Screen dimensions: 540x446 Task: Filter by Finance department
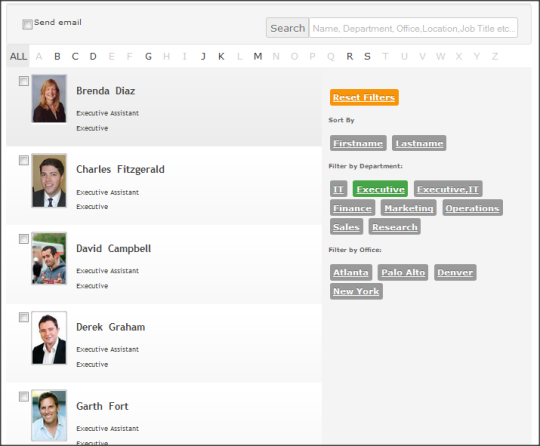(x=352, y=208)
